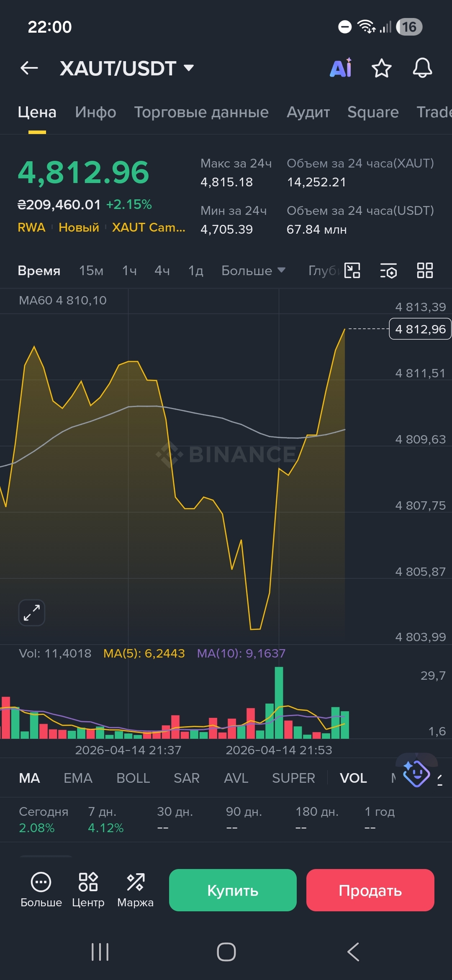Enable the SUPER indicator
The image size is (452, 980).
coord(293,778)
